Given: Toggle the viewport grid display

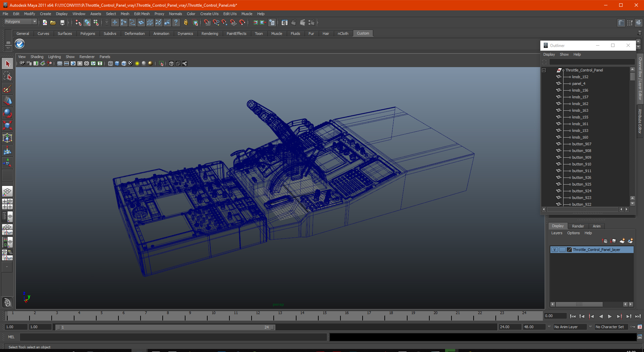Looking at the screenshot, I should coord(60,63).
